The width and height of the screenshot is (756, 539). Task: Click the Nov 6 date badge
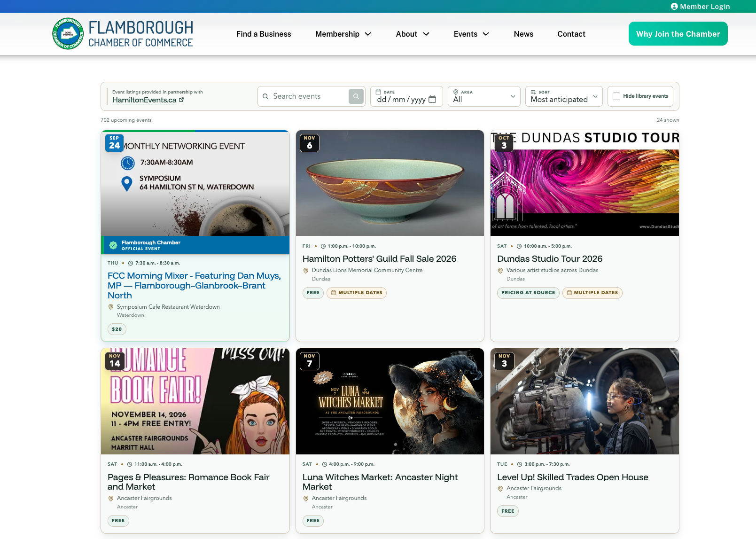309,143
